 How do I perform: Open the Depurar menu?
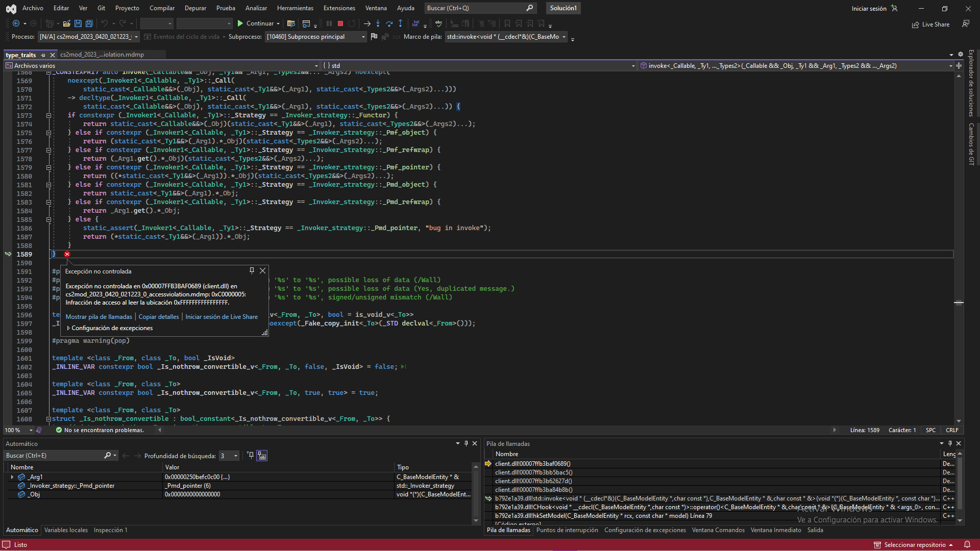[x=195, y=8]
